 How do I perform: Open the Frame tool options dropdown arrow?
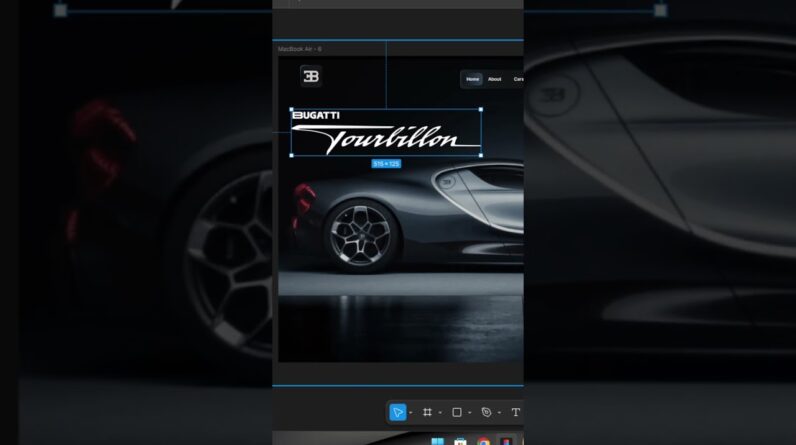click(x=440, y=413)
